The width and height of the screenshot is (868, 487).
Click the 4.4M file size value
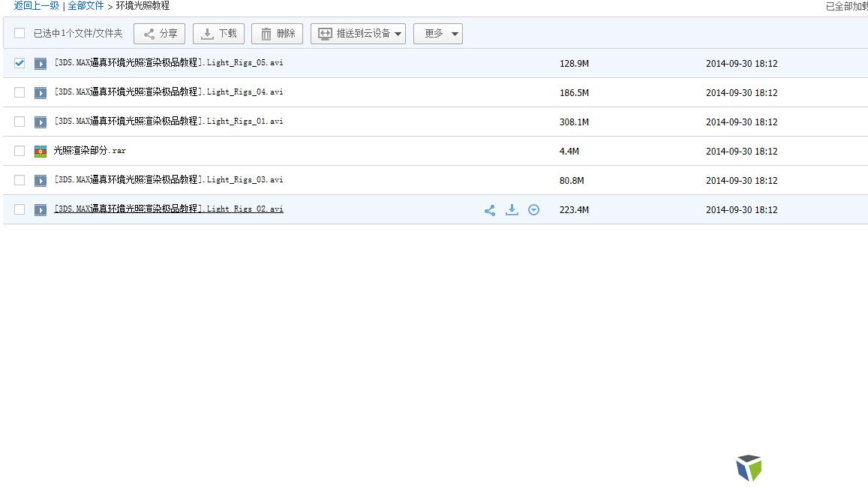point(569,152)
